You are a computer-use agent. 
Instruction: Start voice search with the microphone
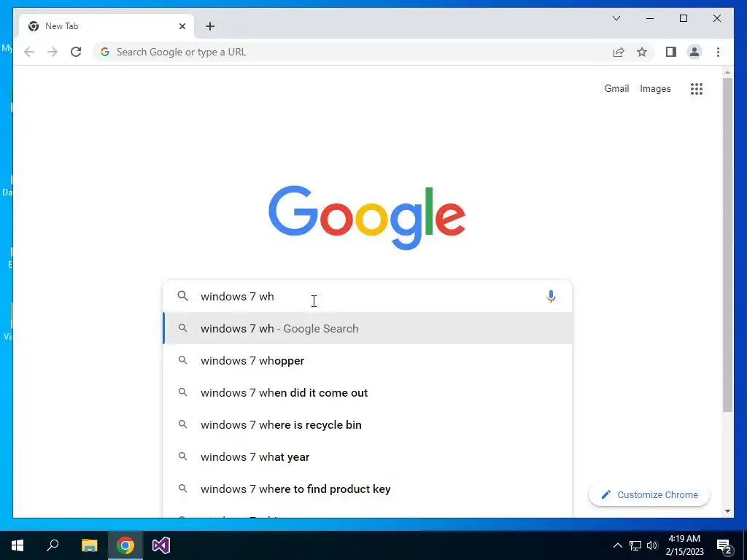point(551,296)
